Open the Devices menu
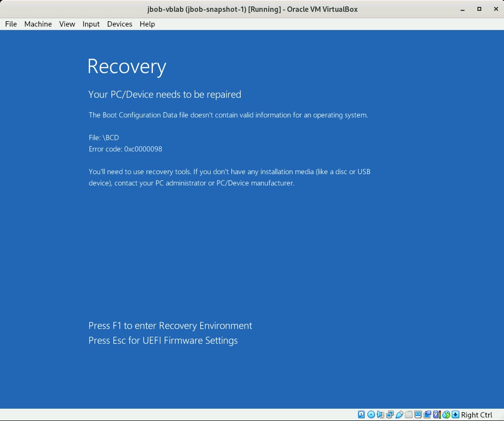The width and height of the screenshot is (504, 421). (120, 24)
